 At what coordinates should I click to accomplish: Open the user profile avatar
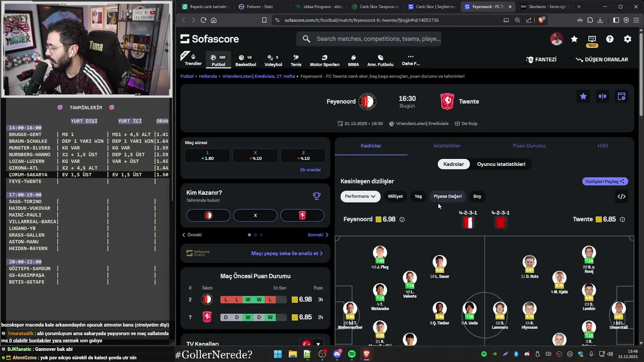coord(556,39)
